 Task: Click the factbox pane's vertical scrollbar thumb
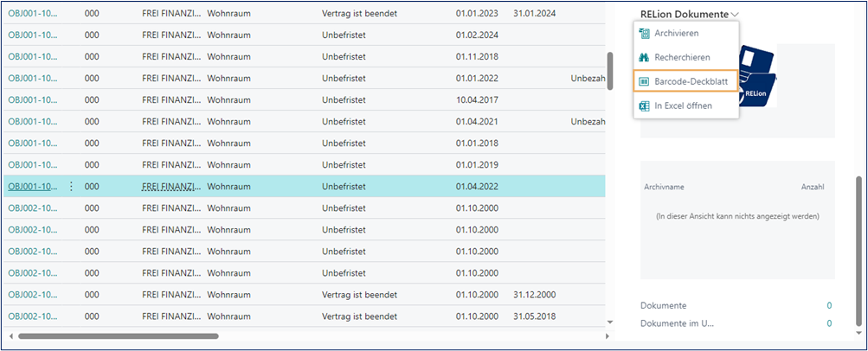point(858,251)
